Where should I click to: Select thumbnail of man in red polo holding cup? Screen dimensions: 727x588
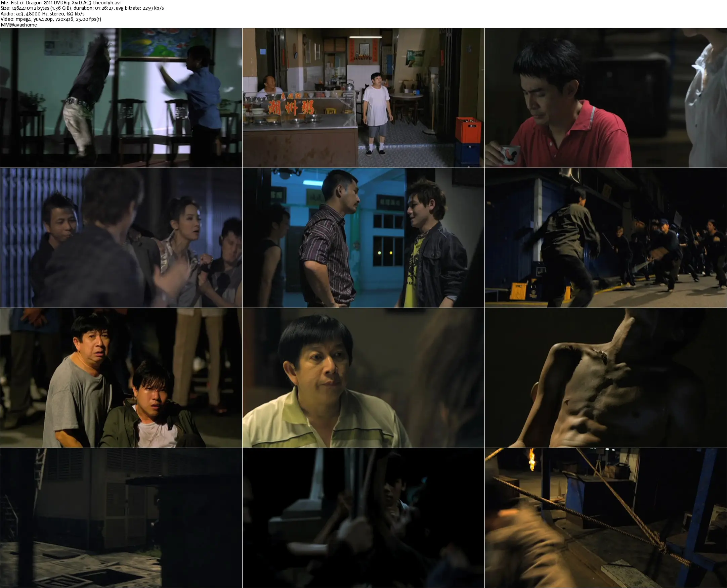(606, 97)
